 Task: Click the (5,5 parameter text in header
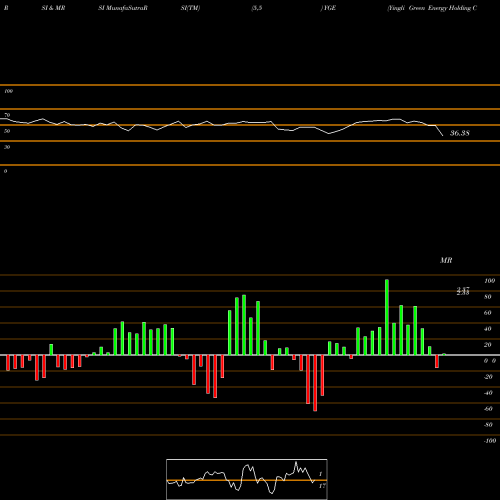[x=257, y=8]
